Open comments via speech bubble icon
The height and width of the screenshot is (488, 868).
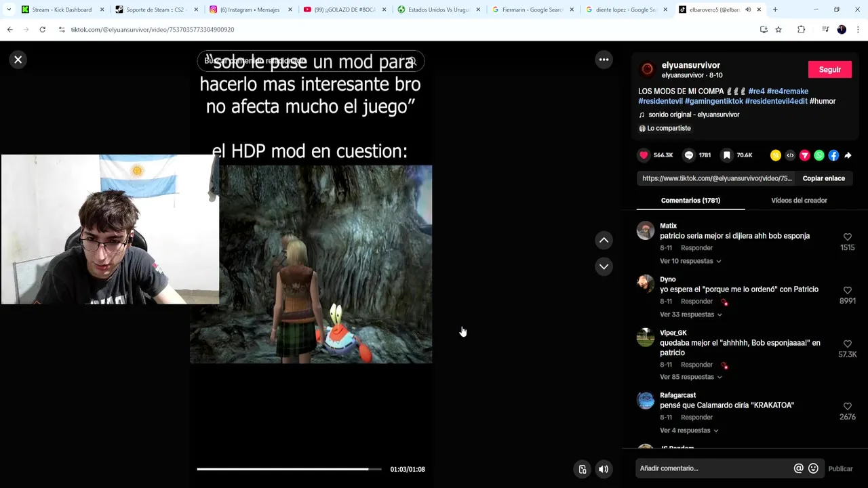689,155
